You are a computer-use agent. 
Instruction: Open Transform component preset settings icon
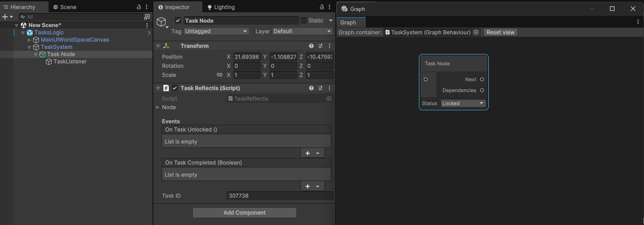click(x=320, y=46)
